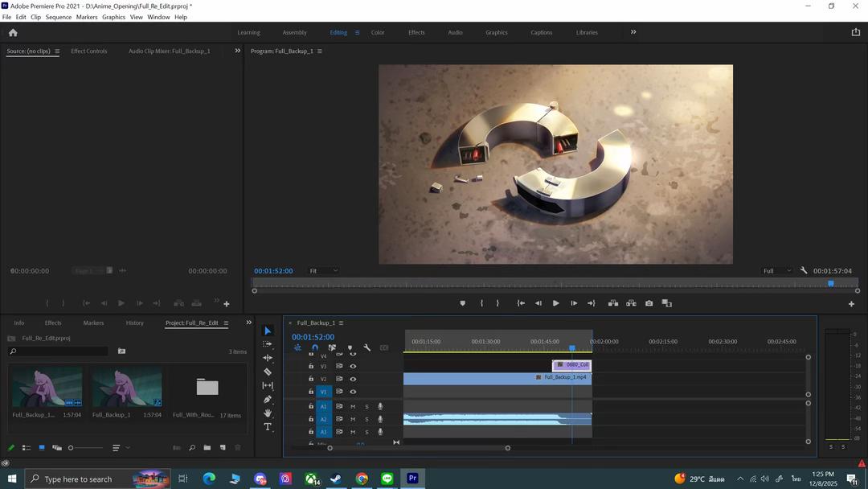Screen dimensions: 868x489
Task: Toggle V2 track output eye
Action: [353, 380]
